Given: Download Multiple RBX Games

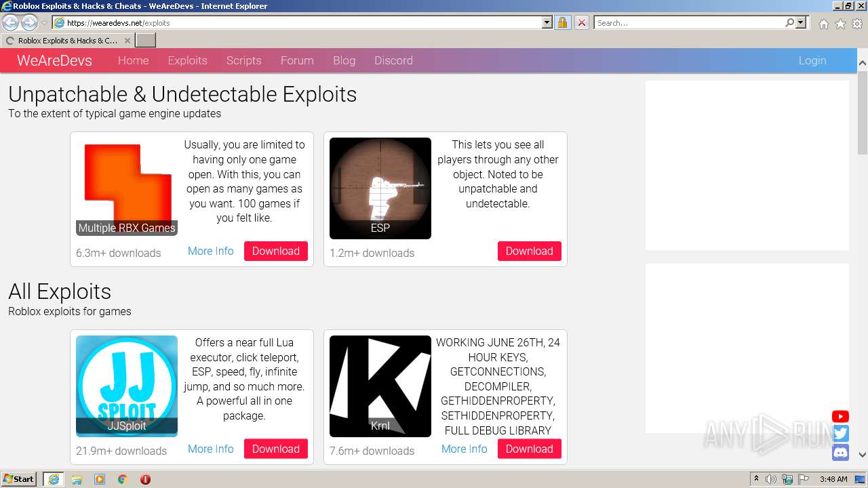Looking at the screenshot, I should click(276, 251).
